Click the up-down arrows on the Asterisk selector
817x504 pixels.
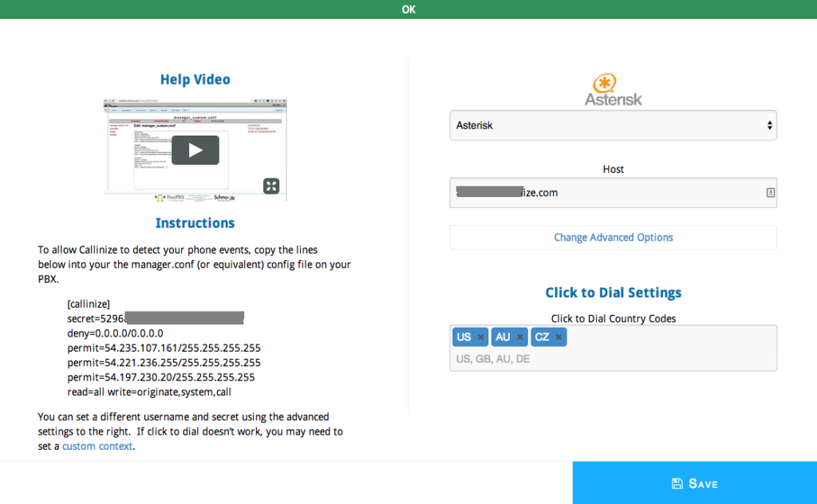tap(769, 125)
